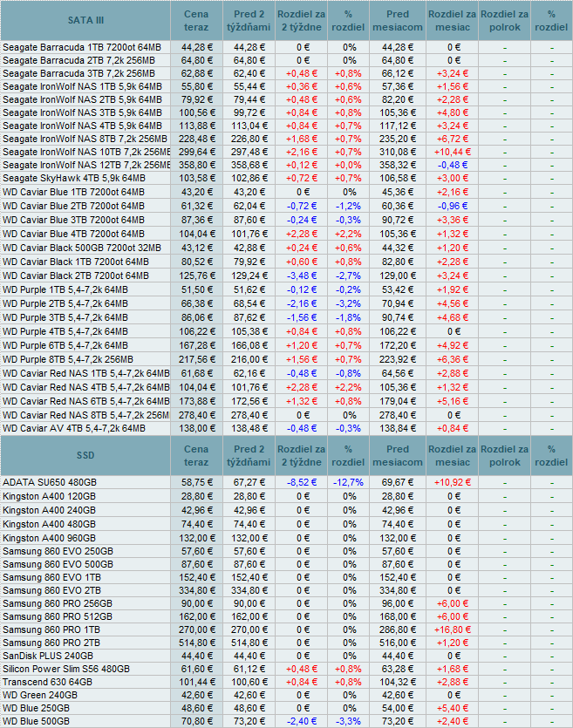
Task: Select Transcend 630 64GB
Action: click(x=47, y=682)
